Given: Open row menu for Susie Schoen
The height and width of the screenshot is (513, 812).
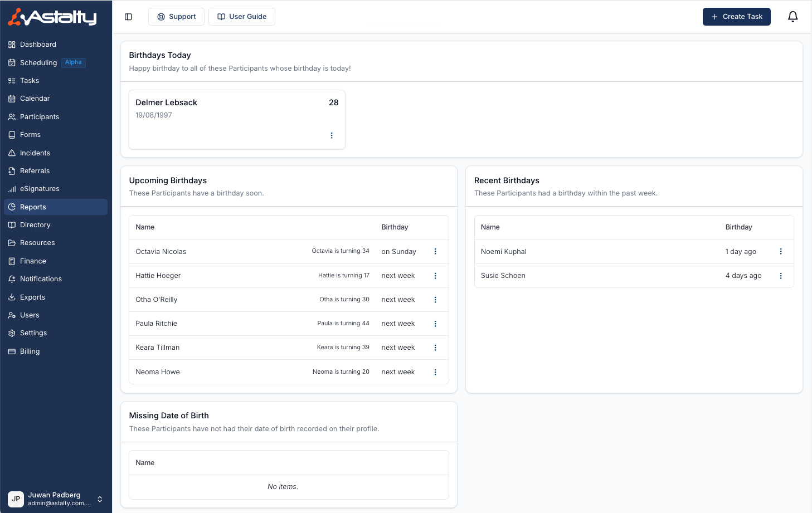Looking at the screenshot, I should (780, 276).
